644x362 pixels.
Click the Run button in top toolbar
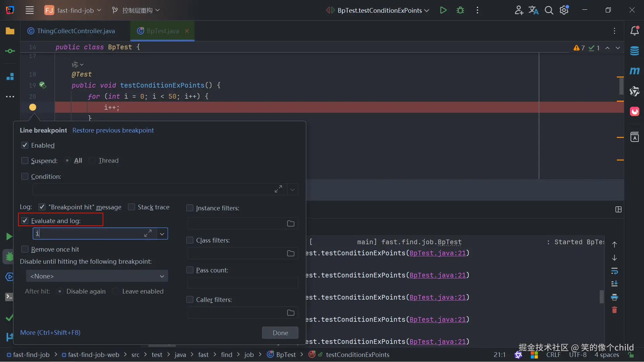coord(443,10)
